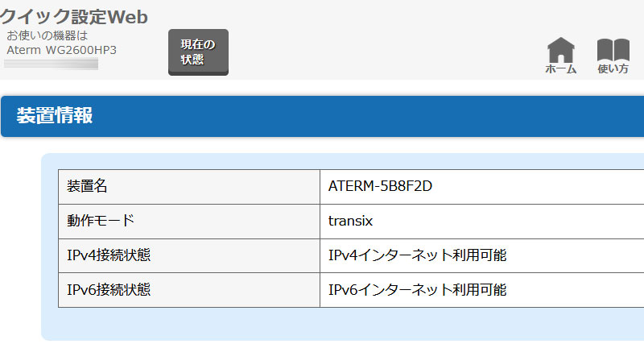Screen dimensions: 644x344
Task: Click the Aterm WG2600HP3 model text
Action: coord(62,50)
